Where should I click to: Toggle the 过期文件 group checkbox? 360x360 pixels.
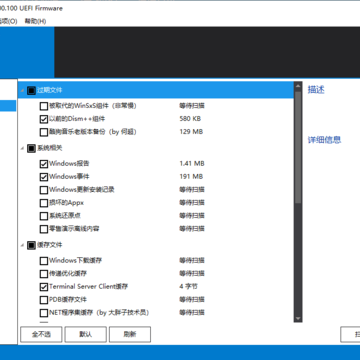coord(31,90)
